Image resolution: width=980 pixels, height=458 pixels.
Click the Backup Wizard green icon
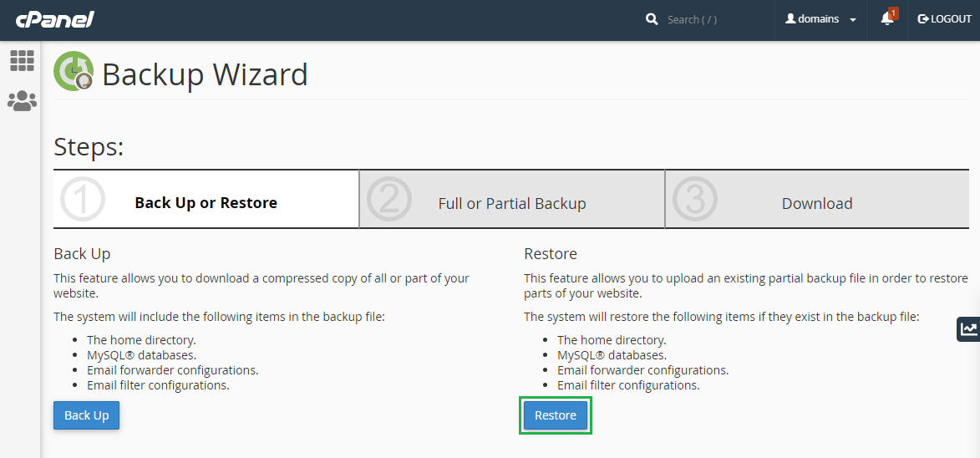pos(74,72)
